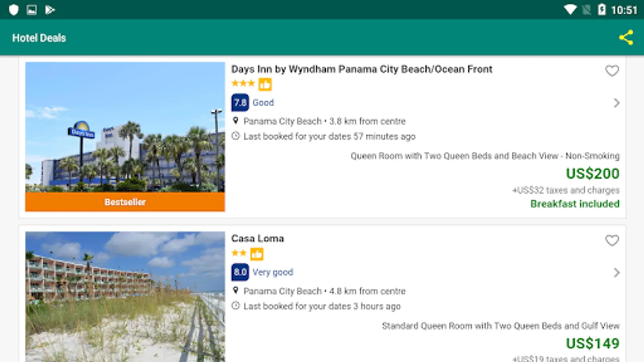Viewport: 644px width, 362px height.
Task: Tap Last booked 3 hours ago text
Action: (322, 306)
